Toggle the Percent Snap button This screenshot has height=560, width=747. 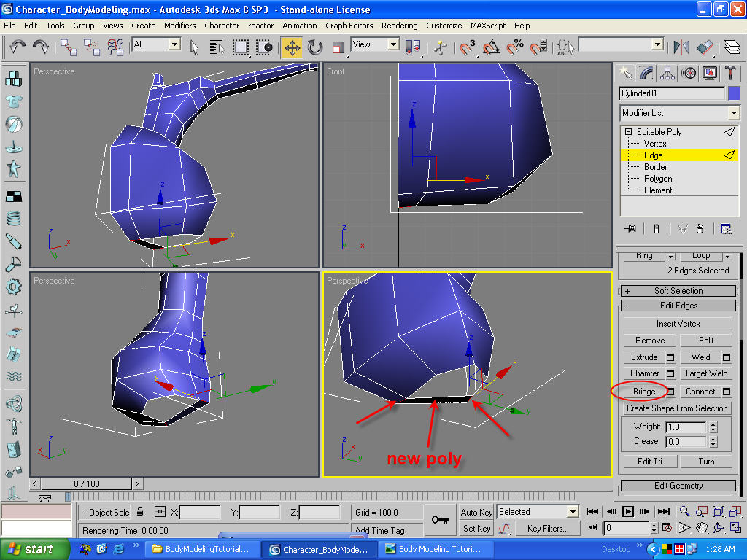coord(514,47)
